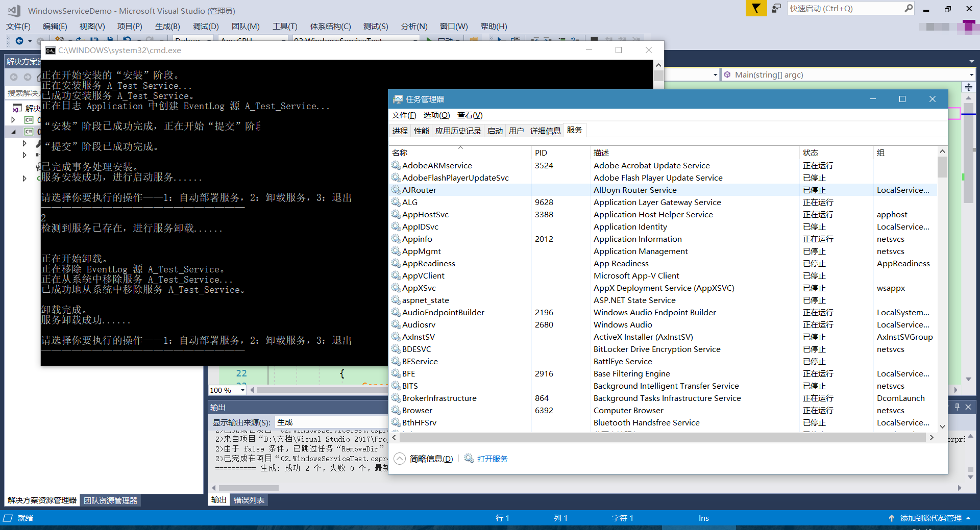
Task: Select the AudioEndpointBuilder service row
Action: click(x=664, y=312)
